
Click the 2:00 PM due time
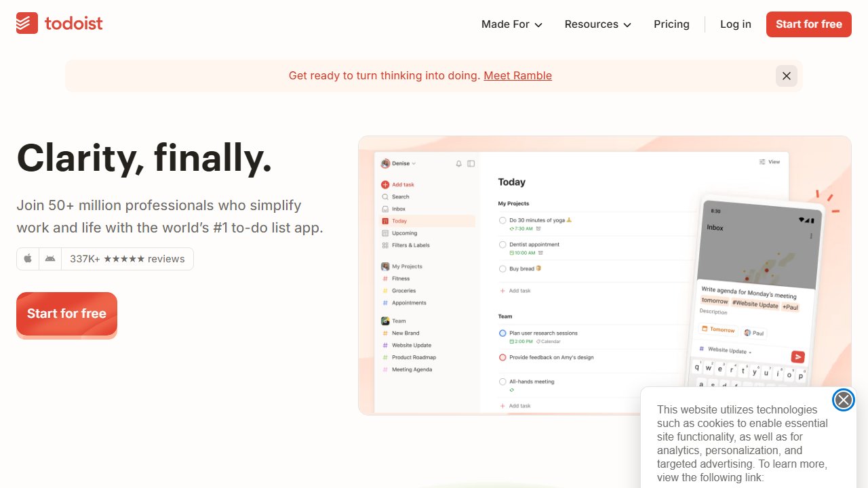point(521,342)
